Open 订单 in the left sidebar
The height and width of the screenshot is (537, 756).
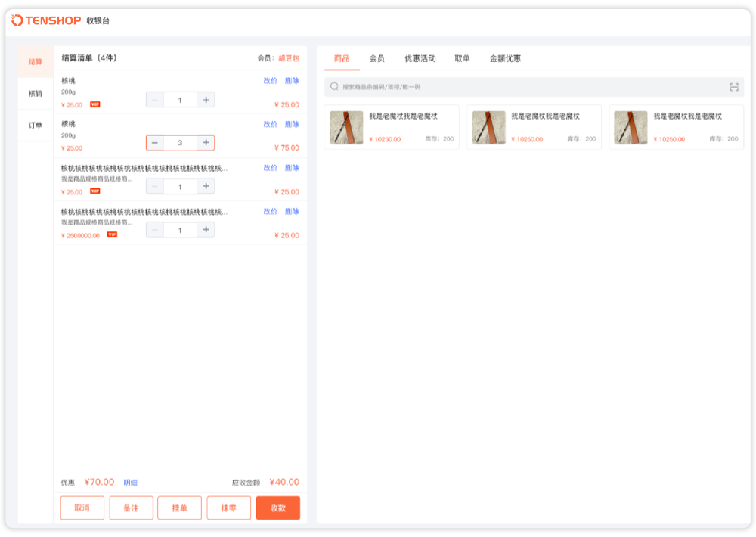coord(36,126)
